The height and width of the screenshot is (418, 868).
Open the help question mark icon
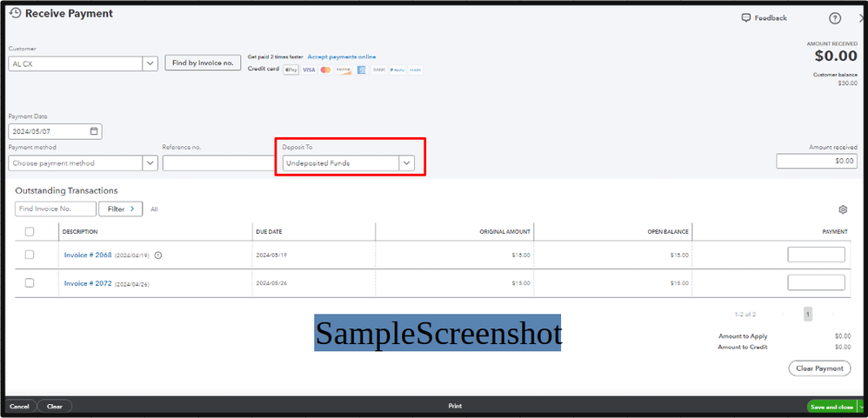(x=835, y=18)
